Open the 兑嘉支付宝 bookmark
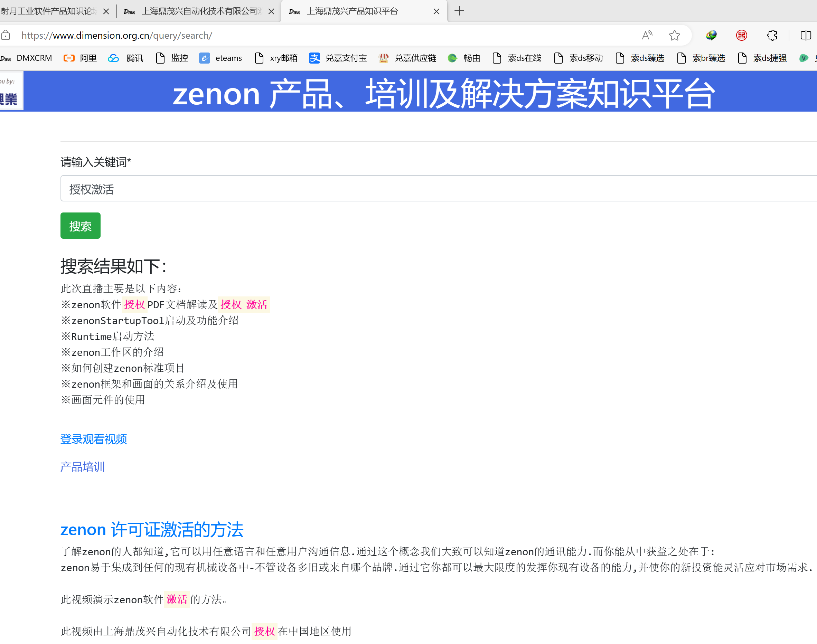The height and width of the screenshot is (644, 817). (x=338, y=58)
